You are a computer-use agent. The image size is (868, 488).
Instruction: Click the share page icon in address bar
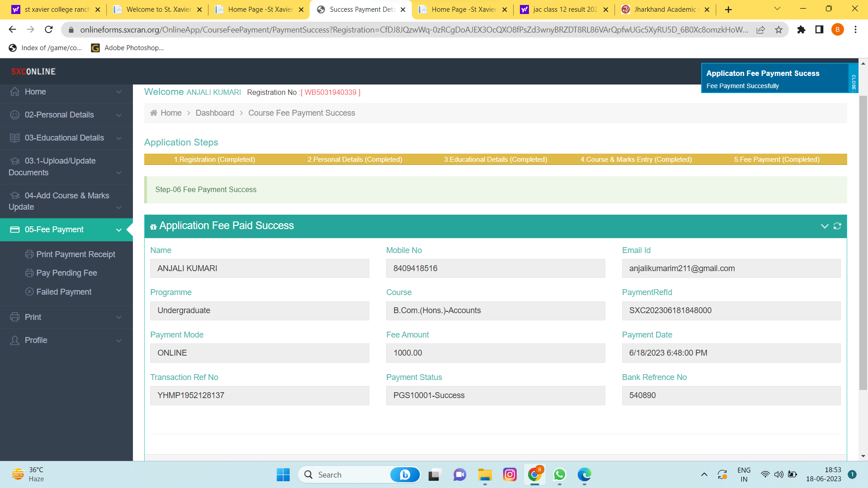[760, 30]
